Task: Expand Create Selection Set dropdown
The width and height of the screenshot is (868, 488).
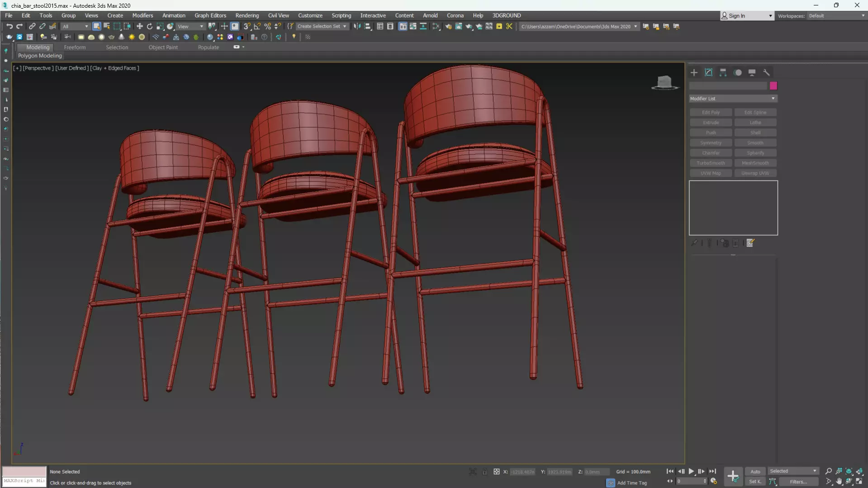Action: click(345, 26)
